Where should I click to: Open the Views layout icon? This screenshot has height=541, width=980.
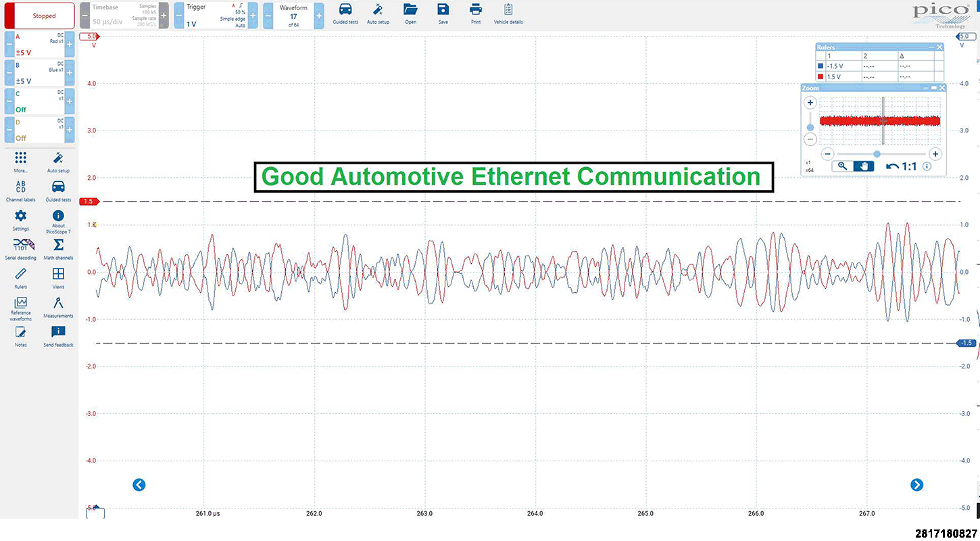tap(58, 276)
